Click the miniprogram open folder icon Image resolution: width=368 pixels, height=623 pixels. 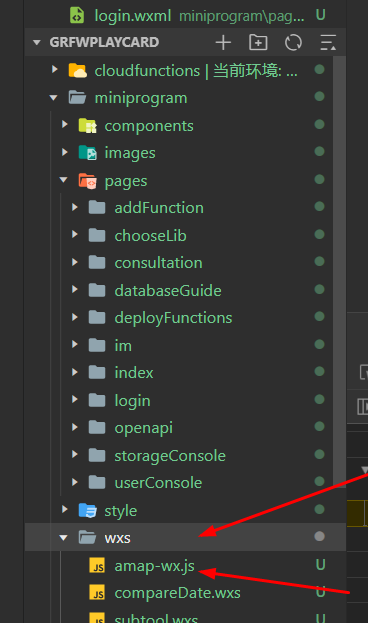click(x=77, y=97)
